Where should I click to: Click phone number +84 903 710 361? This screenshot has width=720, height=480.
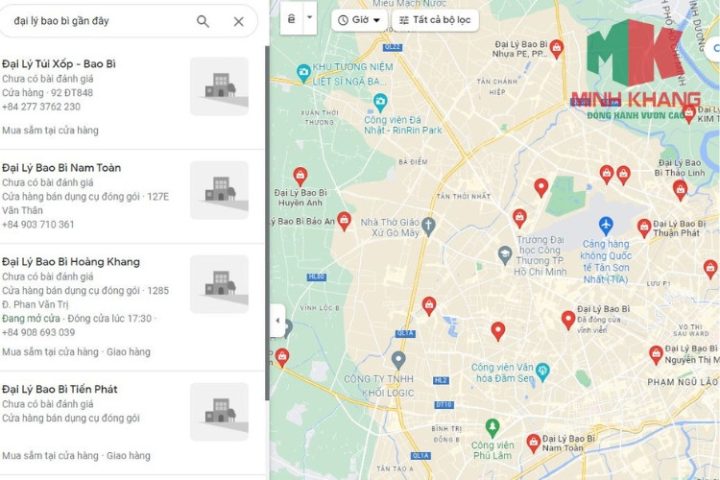[38, 225]
